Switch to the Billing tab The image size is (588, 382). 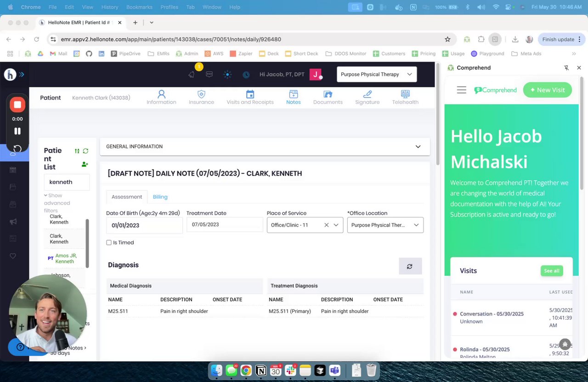(x=160, y=197)
